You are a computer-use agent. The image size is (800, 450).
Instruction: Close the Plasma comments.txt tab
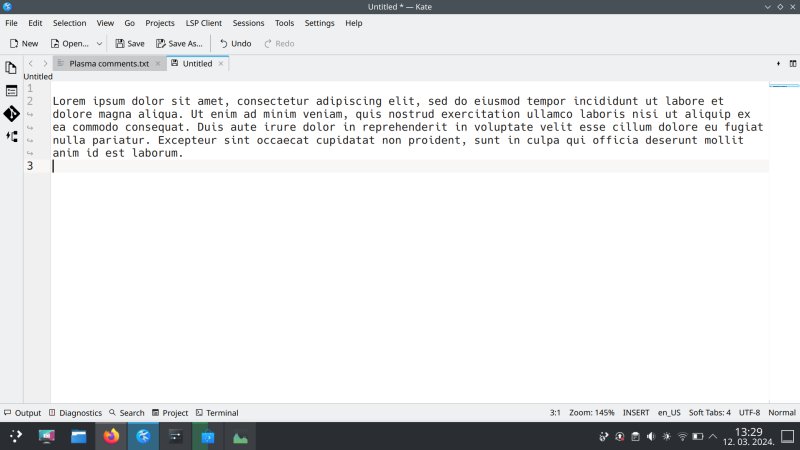click(x=158, y=64)
